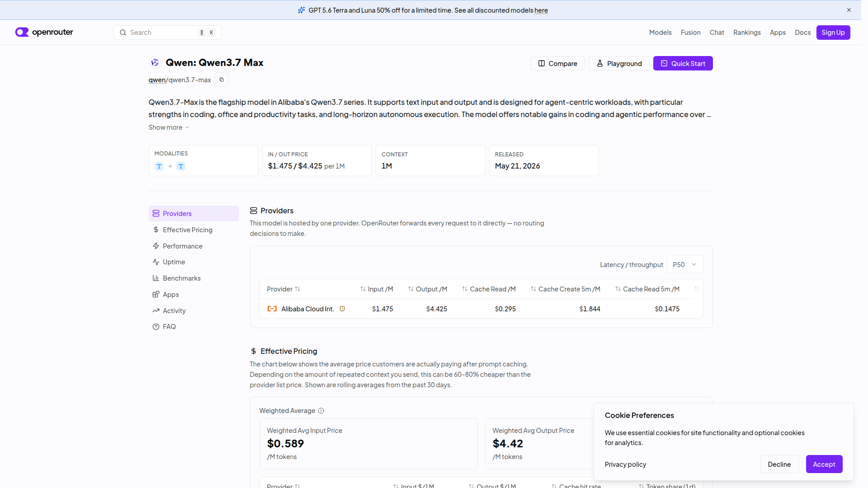Sort by Output /M column
The image size is (868, 488).
[x=428, y=289]
